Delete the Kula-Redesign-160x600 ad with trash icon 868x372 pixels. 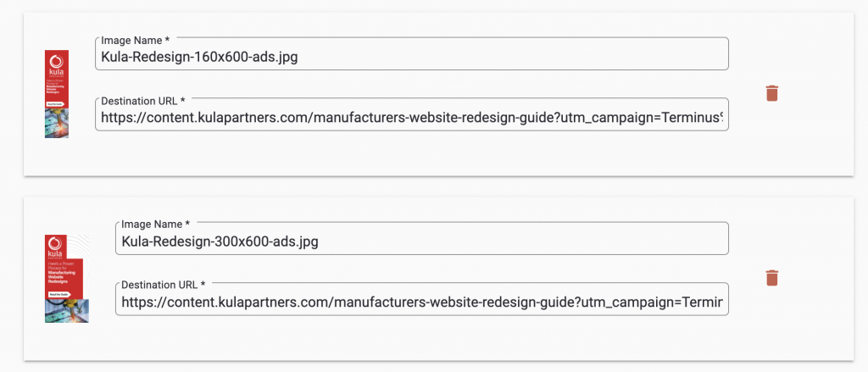pos(771,93)
